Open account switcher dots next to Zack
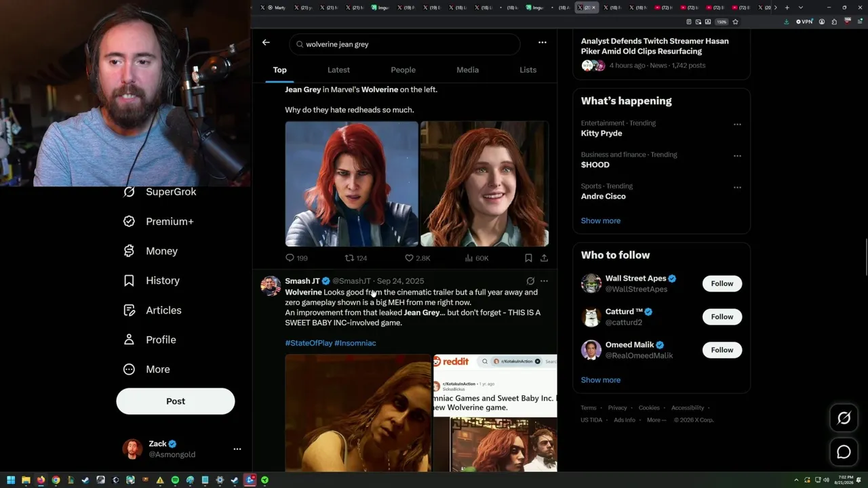Viewport: 868px width, 488px height. pos(237,449)
